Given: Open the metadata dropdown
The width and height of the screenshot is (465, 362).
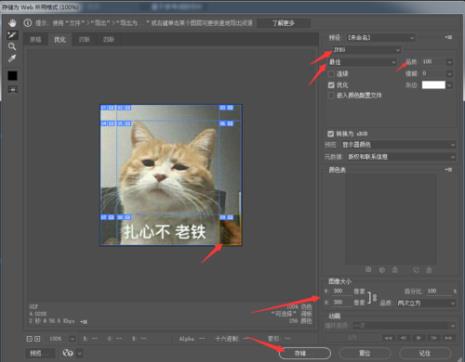Looking at the screenshot, I should [400, 157].
